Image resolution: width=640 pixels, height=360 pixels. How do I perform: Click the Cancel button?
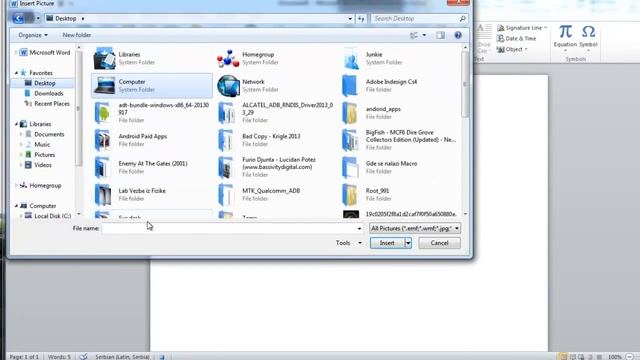pyautogui.click(x=439, y=243)
